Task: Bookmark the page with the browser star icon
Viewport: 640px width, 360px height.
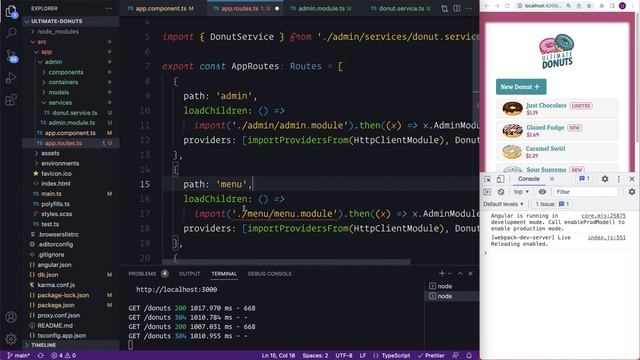Action: tap(589, 6)
